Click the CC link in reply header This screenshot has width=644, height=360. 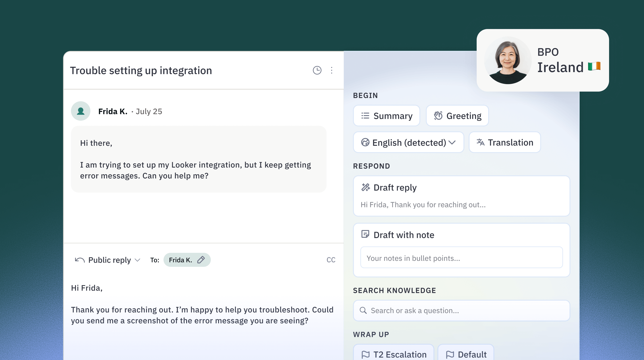(x=331, y=260)
